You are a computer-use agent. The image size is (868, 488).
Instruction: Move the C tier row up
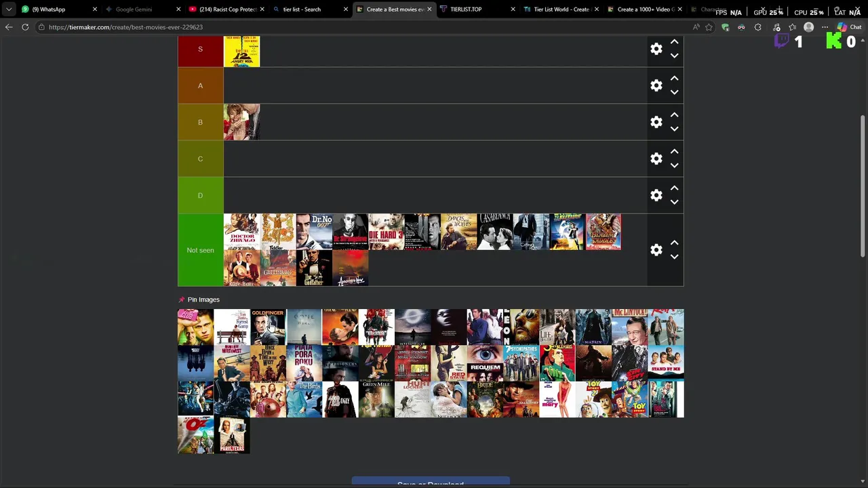674,152
